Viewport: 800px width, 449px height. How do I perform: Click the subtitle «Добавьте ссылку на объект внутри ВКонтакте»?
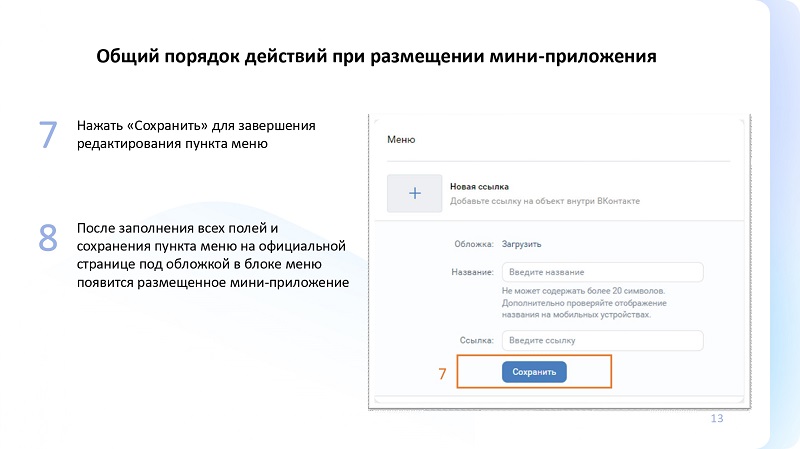coord(544,201)
